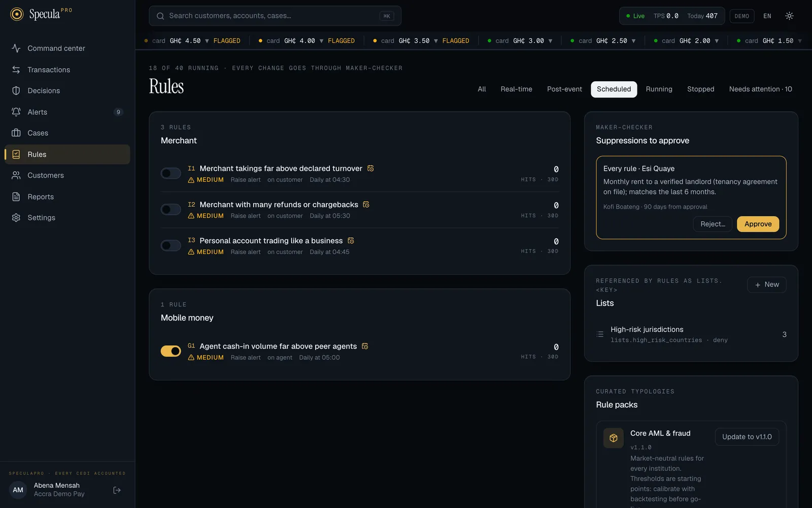Switch to the Running tab

coord(659,89)
